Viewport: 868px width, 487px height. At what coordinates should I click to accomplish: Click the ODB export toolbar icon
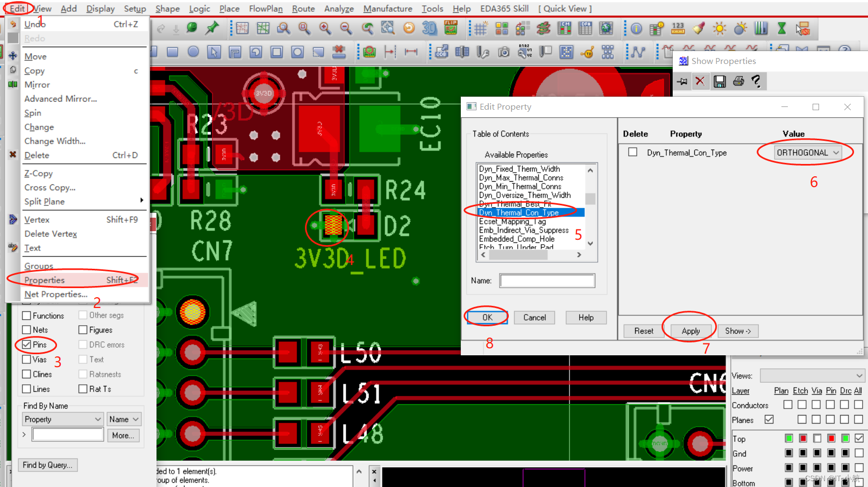coord(442,52)
